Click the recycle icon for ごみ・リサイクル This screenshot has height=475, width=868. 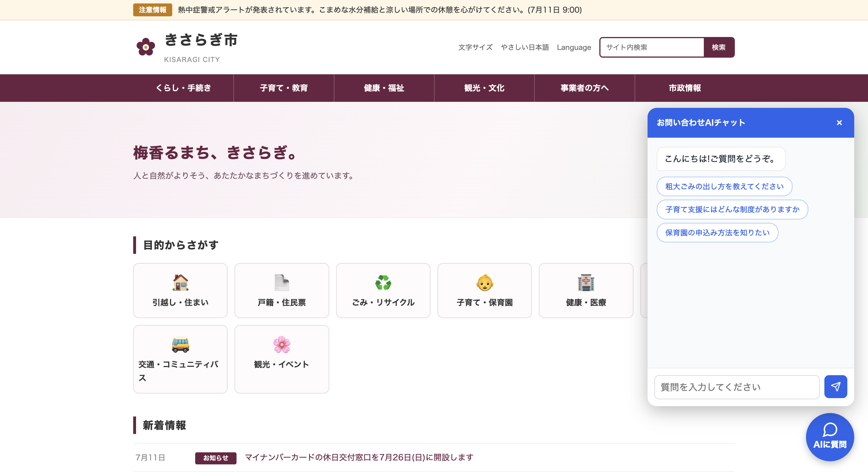tap(383, 283)
